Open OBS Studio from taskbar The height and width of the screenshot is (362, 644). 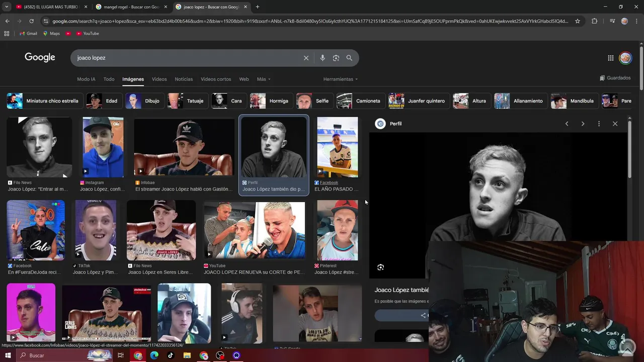[220, 355]
